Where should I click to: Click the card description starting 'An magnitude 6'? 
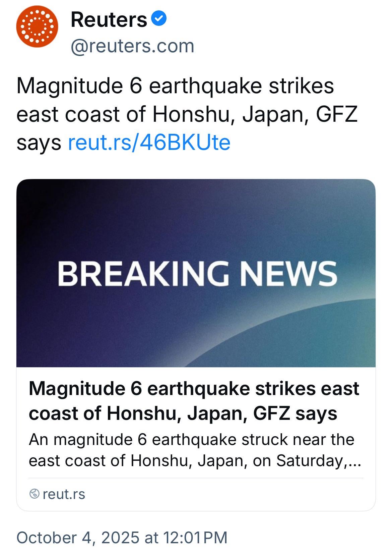pos(191,450)
